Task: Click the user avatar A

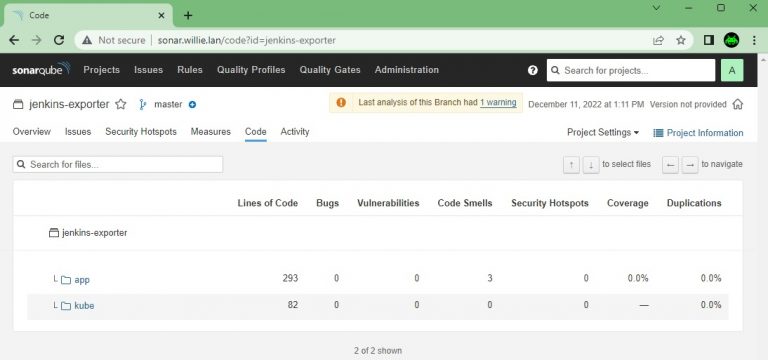Action: pyautogui.click(x=732, y=70)
